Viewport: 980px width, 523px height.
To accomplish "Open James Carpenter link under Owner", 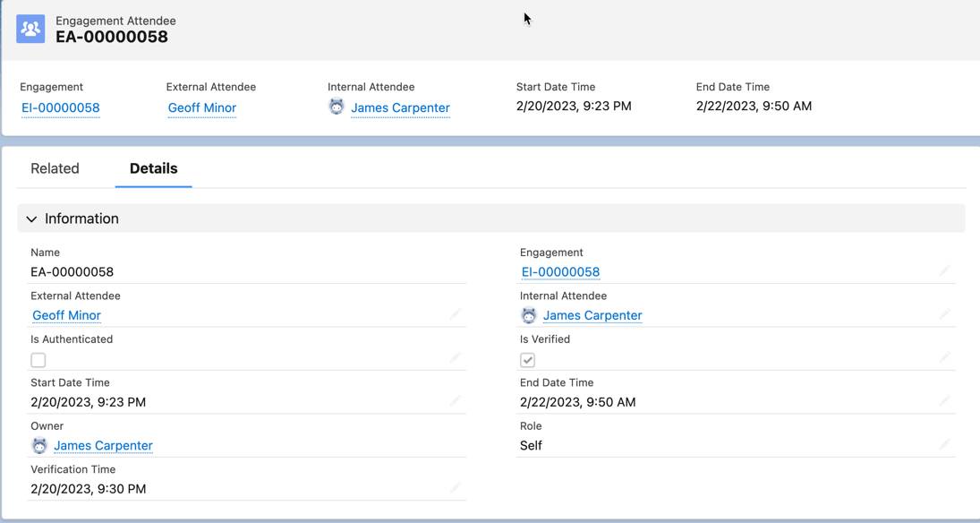I will point(103,445).
